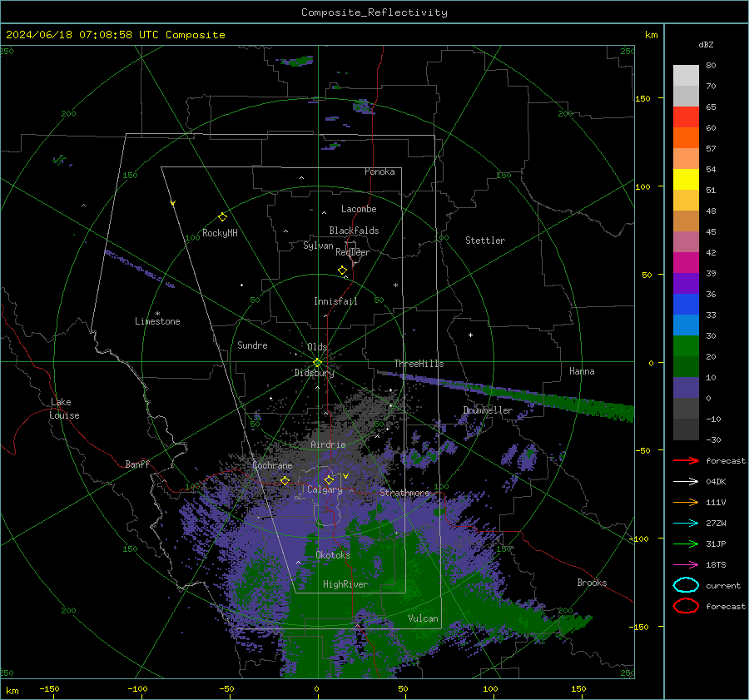Click the Vulcan city label
This screenshot has height=700, width=749.
(423, 618)
